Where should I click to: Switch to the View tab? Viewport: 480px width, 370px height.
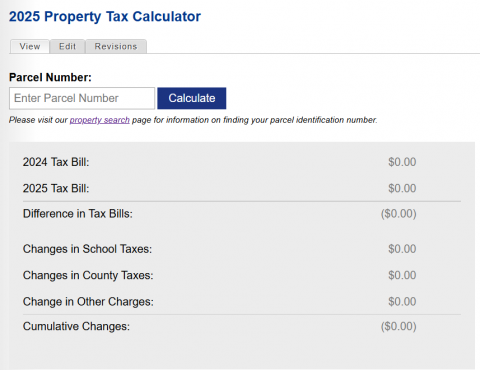[x=30, y=46]
